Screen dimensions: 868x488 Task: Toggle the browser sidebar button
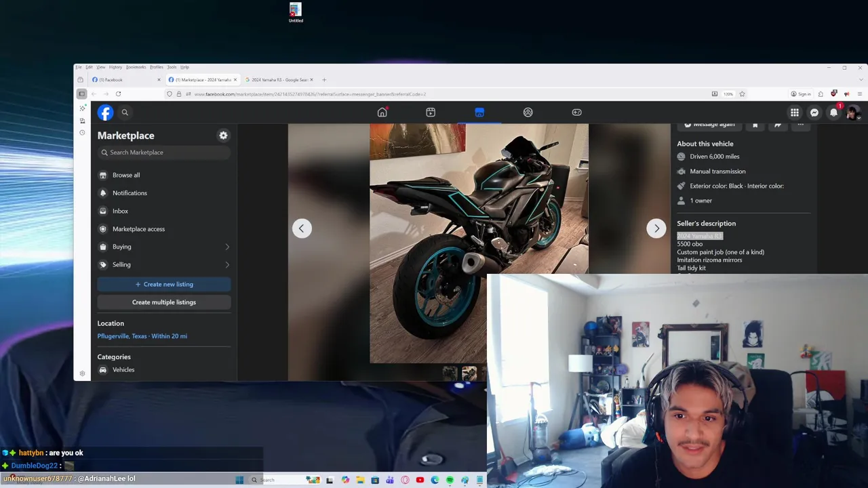click(x=81, y=94)
